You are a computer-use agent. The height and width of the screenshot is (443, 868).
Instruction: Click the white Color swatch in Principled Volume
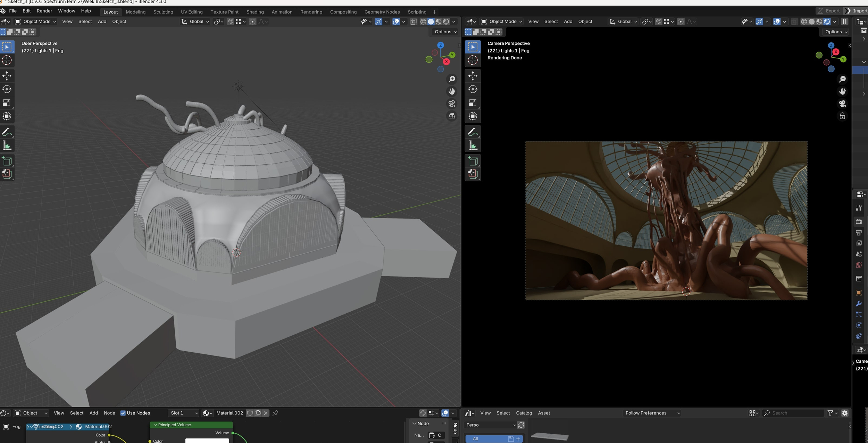(x=207, y=441)
